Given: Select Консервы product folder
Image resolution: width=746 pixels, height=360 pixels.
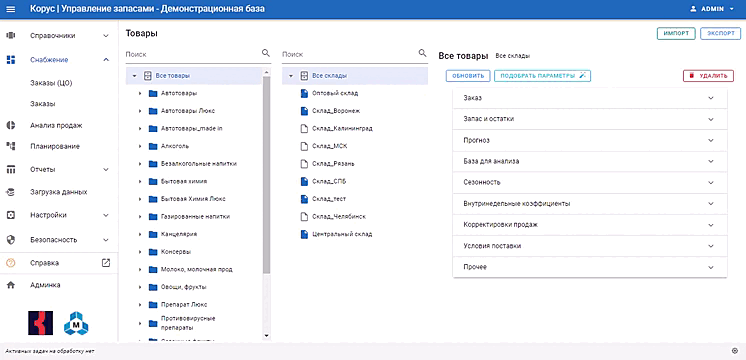Looking at the screenshot, I should coord(176,252).
